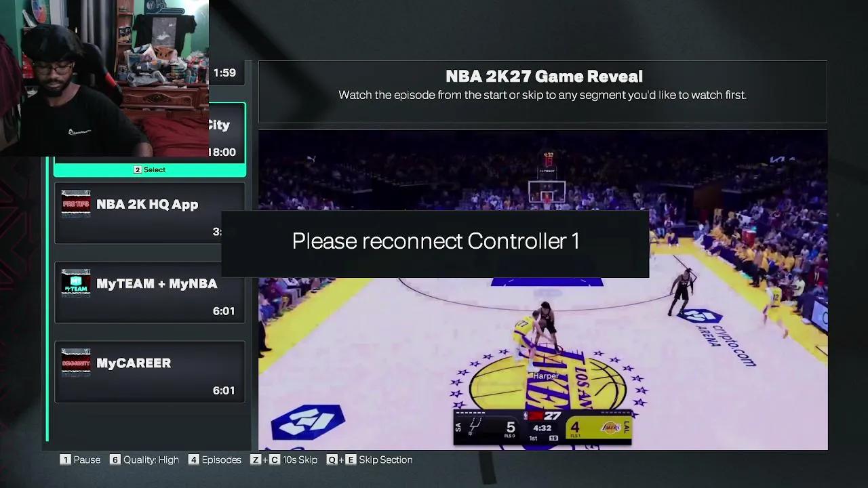
Task: Pause the episode playback
Action: [x=81, y=460]
